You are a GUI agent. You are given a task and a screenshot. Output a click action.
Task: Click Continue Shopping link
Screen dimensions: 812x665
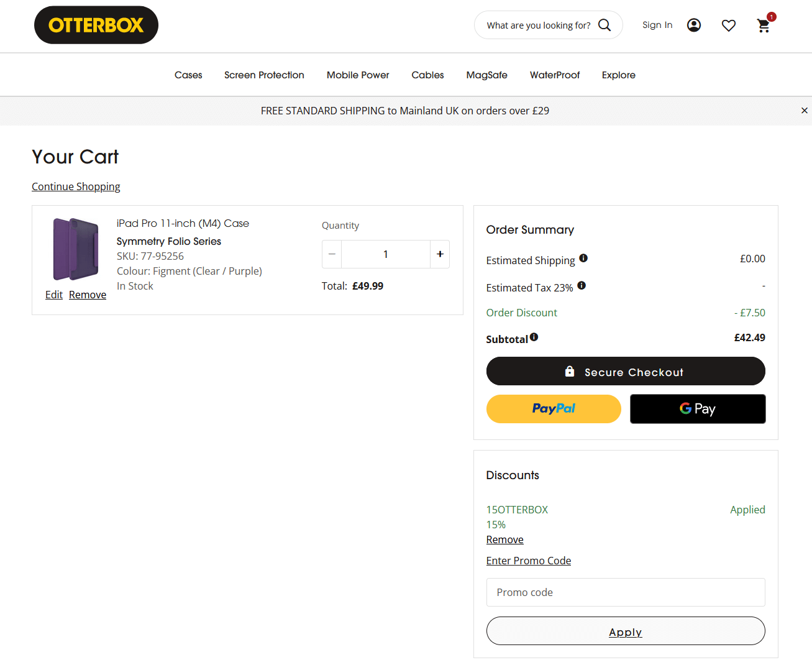pyautogui.click(x=76, y=186)
